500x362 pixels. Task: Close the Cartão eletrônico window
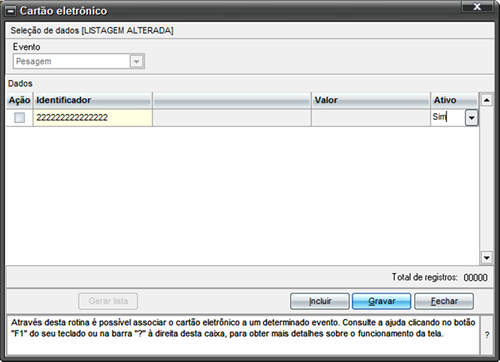point(477,7)
